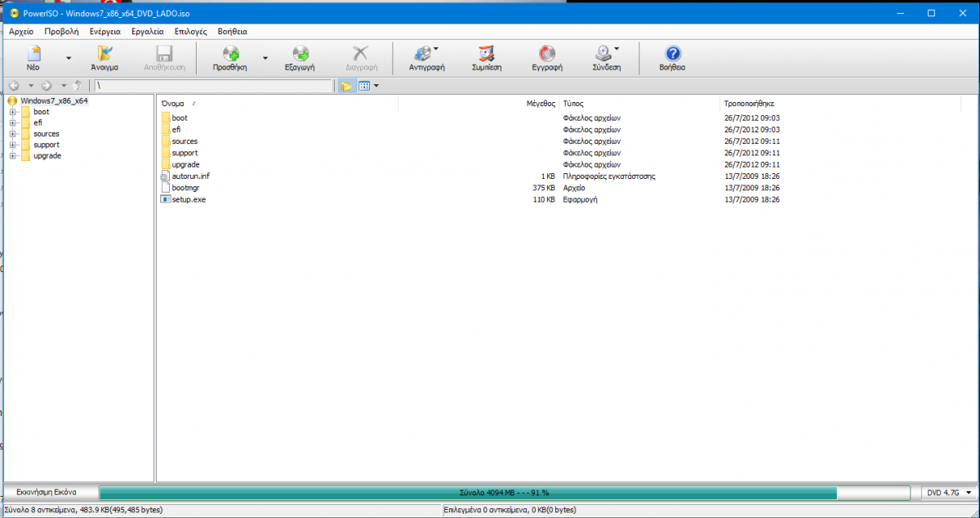Open the Ενέργεια menu
The image size is (980, 518).
click(103, 31)
